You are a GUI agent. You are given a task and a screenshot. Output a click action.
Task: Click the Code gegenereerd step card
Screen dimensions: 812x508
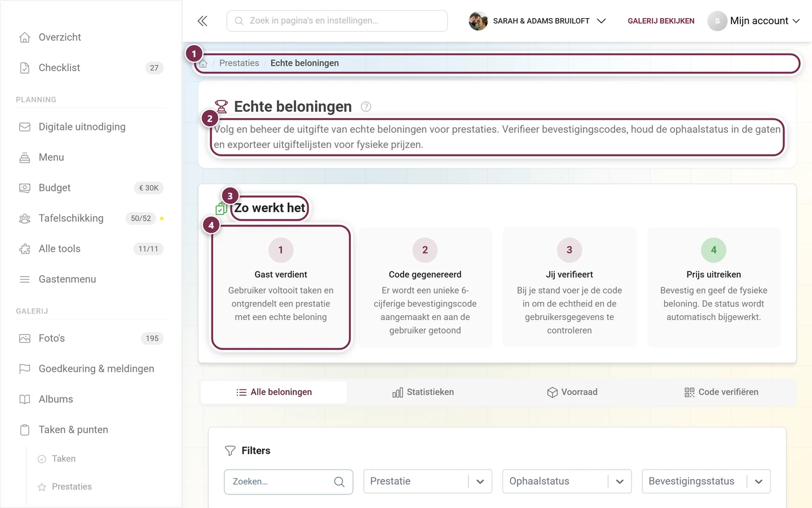[425, 287]
